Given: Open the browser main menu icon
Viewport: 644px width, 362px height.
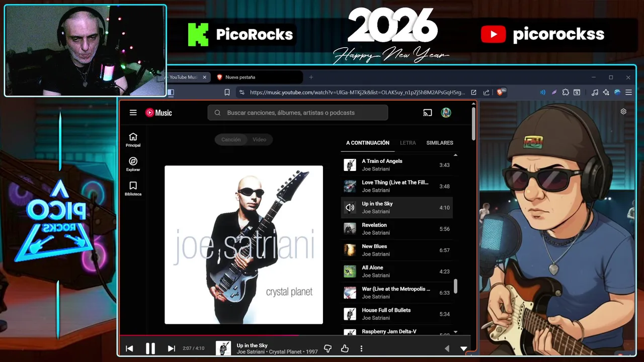Looking at the screenshot, I should pos(628,93).
